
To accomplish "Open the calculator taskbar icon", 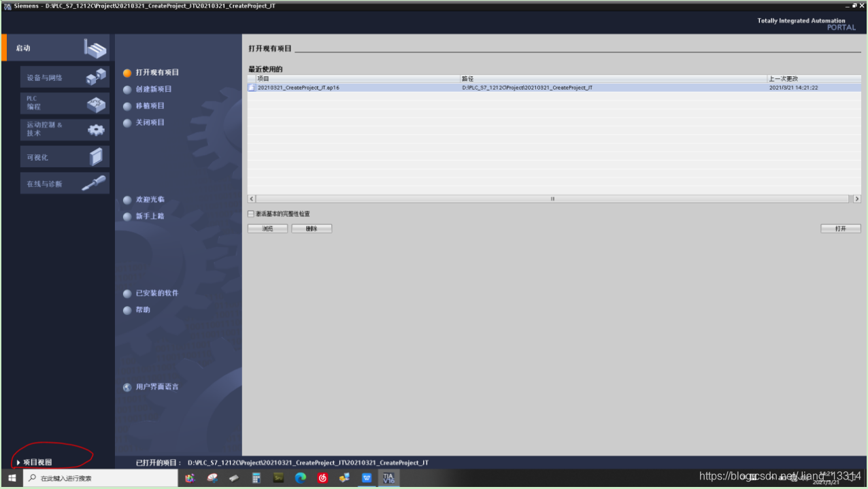I will [x=256, y=478].
